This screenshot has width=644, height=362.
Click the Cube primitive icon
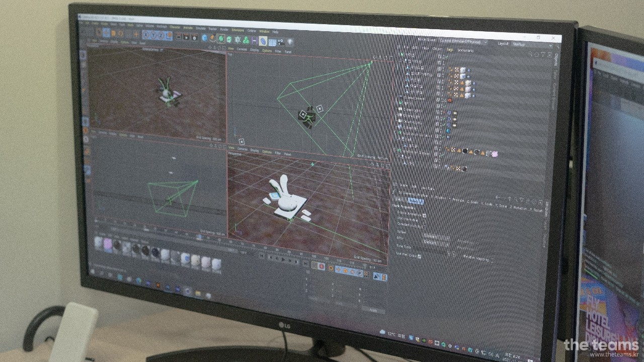pyautogui.click(x=205, y=38)
